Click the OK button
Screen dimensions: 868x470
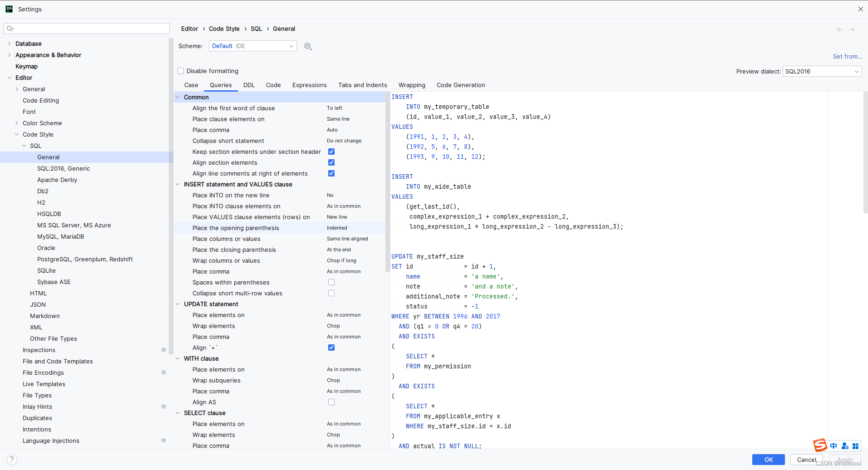tap(769, 460)
